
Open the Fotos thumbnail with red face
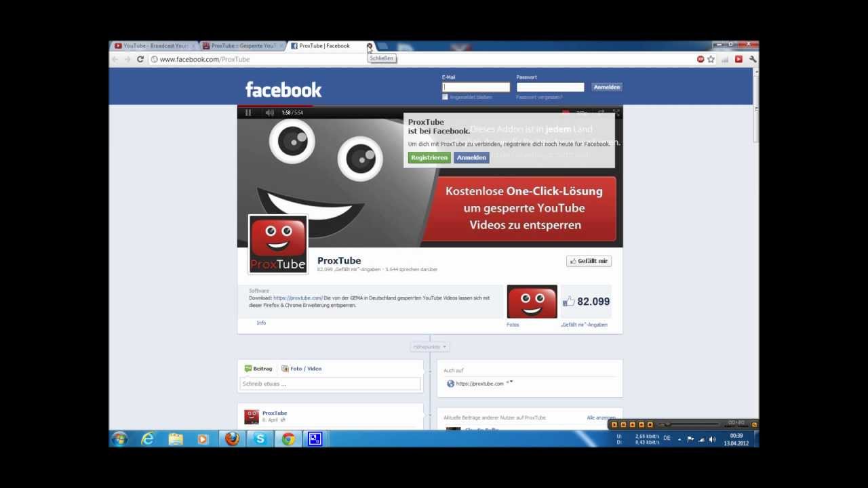532,302
